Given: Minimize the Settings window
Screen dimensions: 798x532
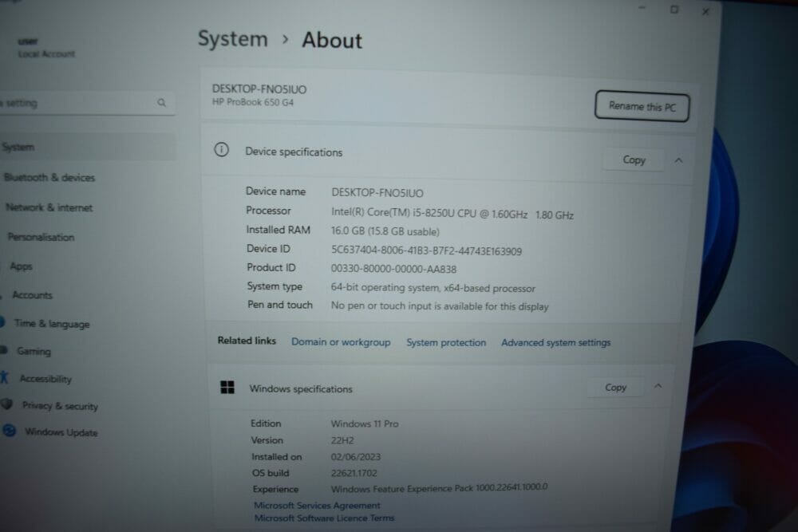Looking at the screenshot, I should pyautogui.click(x=642, y=8).
